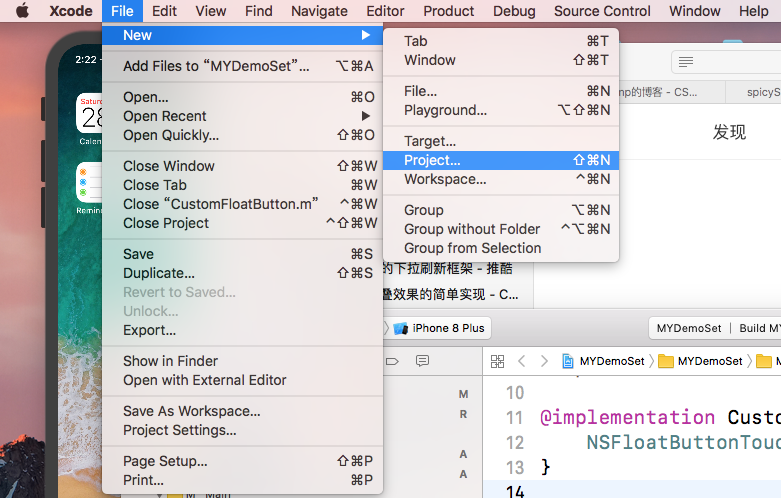Choose Export... menu item
Screen dimensions: 781x498
tap(243, 330)
